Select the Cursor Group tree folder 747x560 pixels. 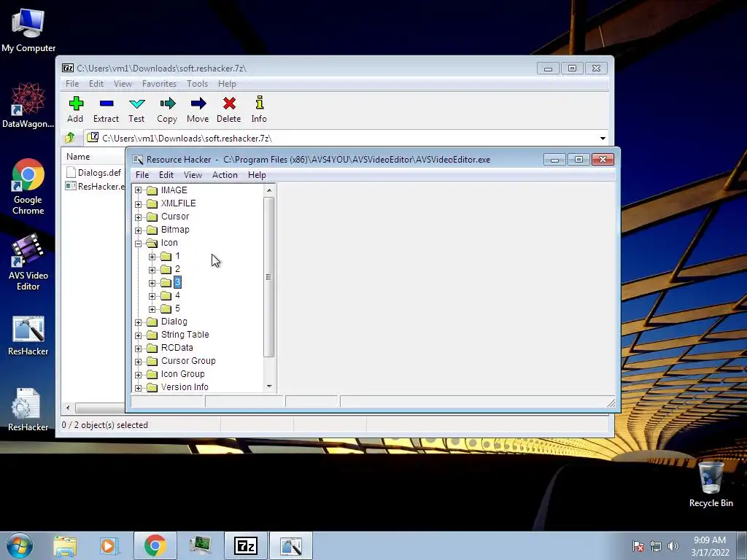tap(188, 361)
